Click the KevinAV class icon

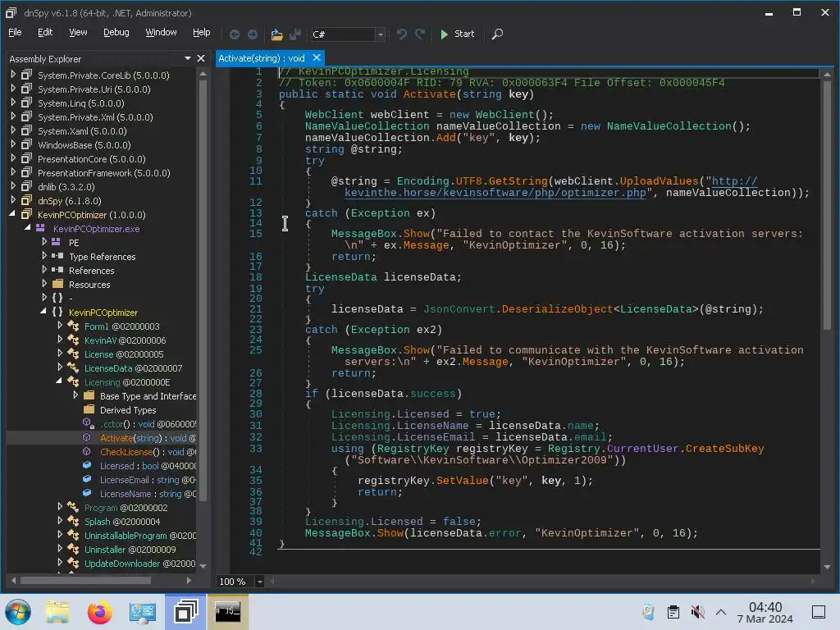click(x=73, y=340)
